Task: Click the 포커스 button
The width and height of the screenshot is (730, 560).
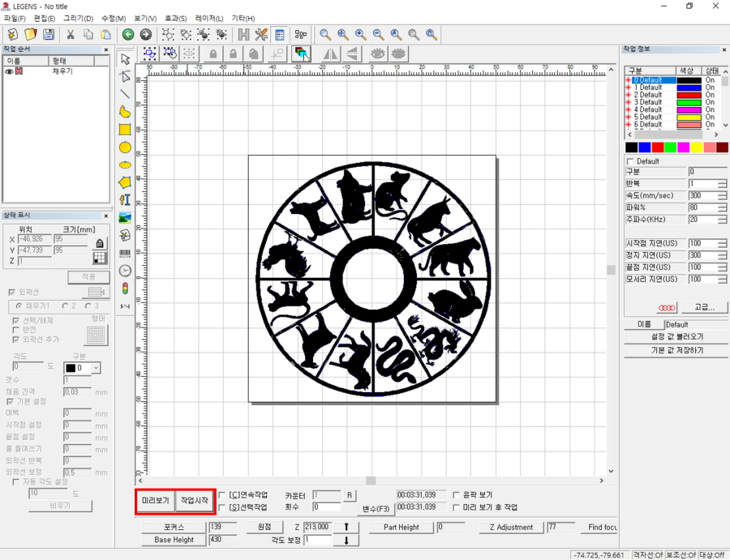Action: 174,527
